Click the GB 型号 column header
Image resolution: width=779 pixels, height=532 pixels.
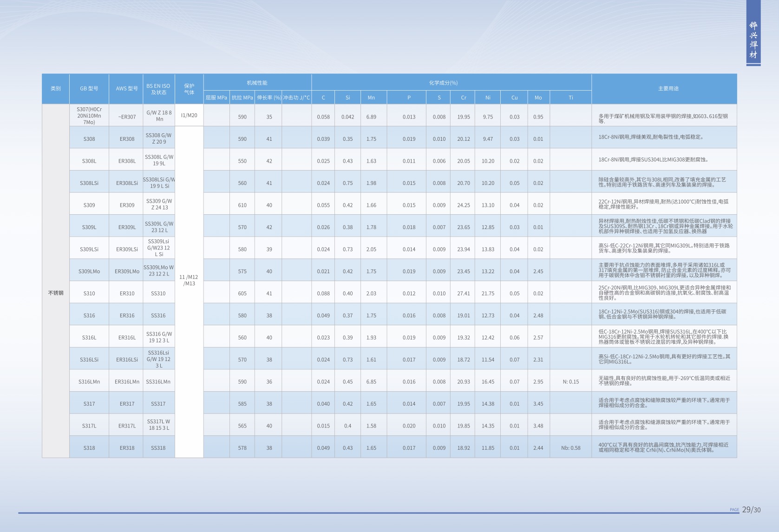click(x=89, y=89)
